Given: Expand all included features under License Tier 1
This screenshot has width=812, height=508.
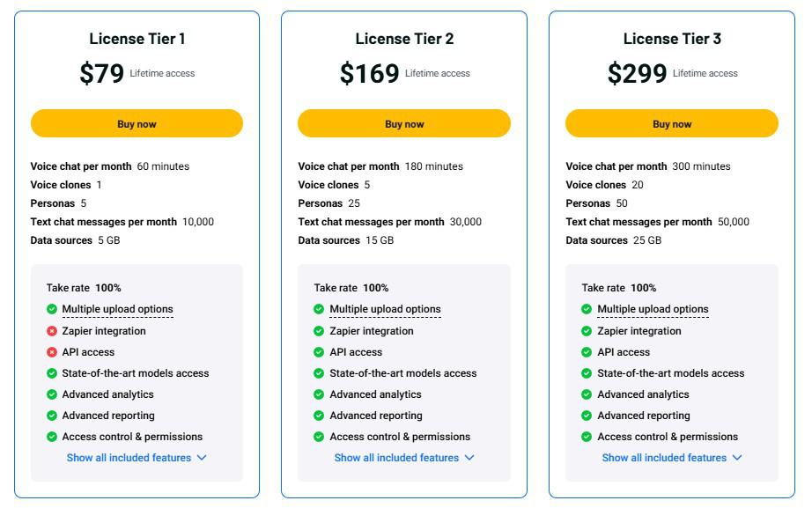Looking at the screenshot, I should 137,458.
